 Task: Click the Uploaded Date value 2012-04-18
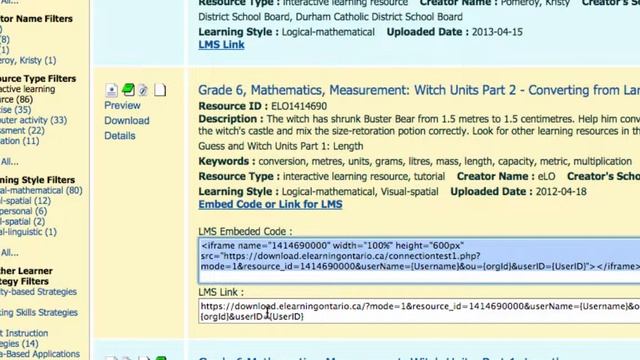(x=561, y=191)
